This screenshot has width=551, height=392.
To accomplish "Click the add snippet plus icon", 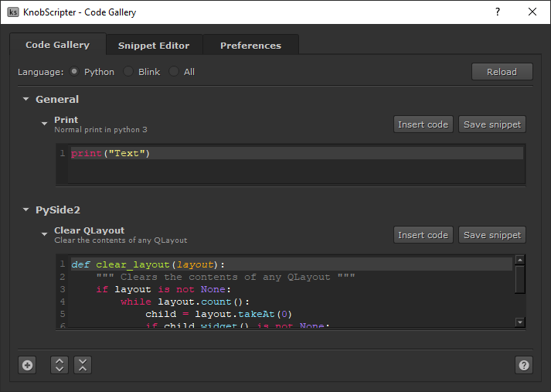I will pos(27,366).
